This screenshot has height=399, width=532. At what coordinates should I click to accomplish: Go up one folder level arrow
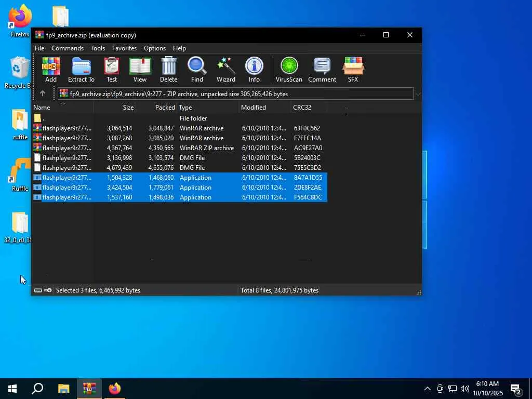pyautogui.click(x=43, y=94)
